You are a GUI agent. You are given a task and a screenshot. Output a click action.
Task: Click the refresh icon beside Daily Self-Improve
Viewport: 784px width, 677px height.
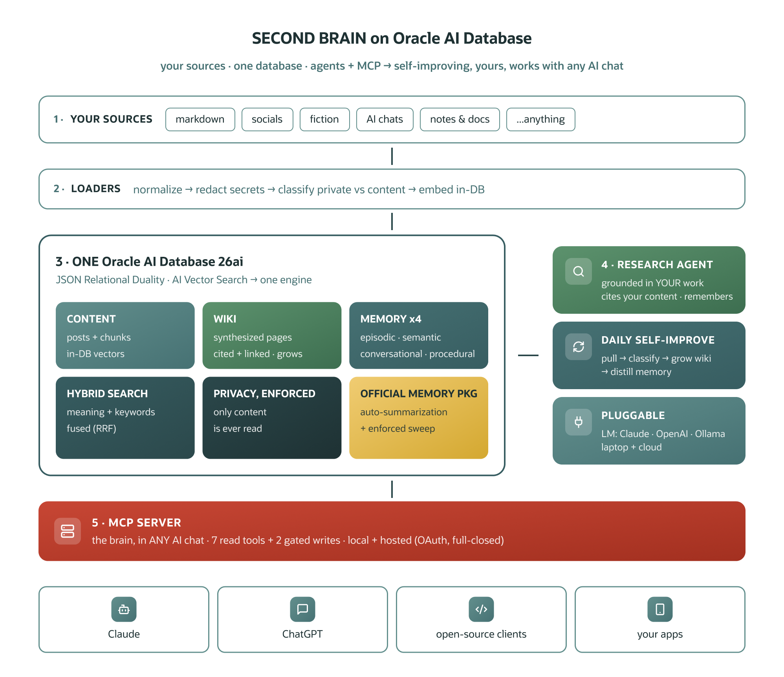(x=578, y=347)
